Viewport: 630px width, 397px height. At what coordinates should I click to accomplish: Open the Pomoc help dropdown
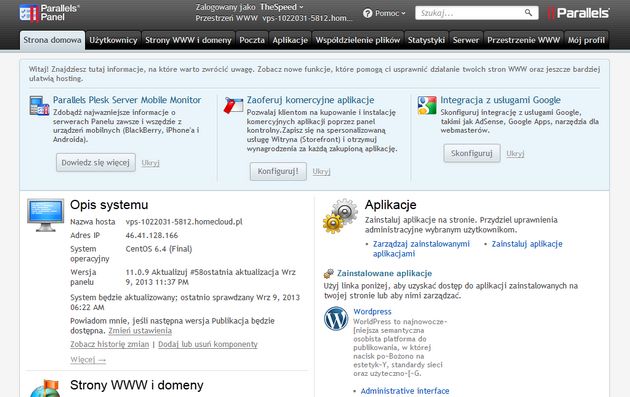point(390,13)
